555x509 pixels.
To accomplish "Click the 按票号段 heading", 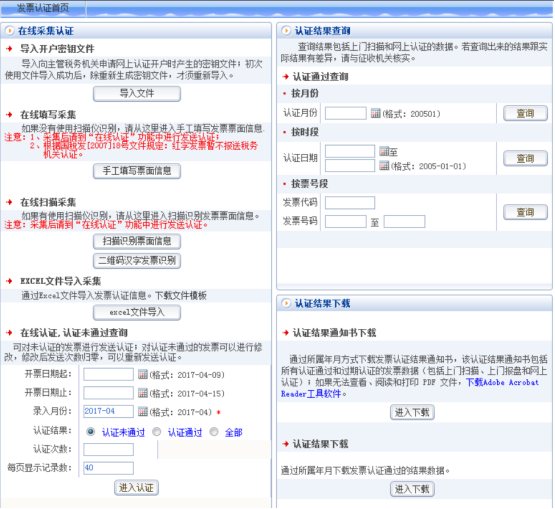I will pos(309,184).
